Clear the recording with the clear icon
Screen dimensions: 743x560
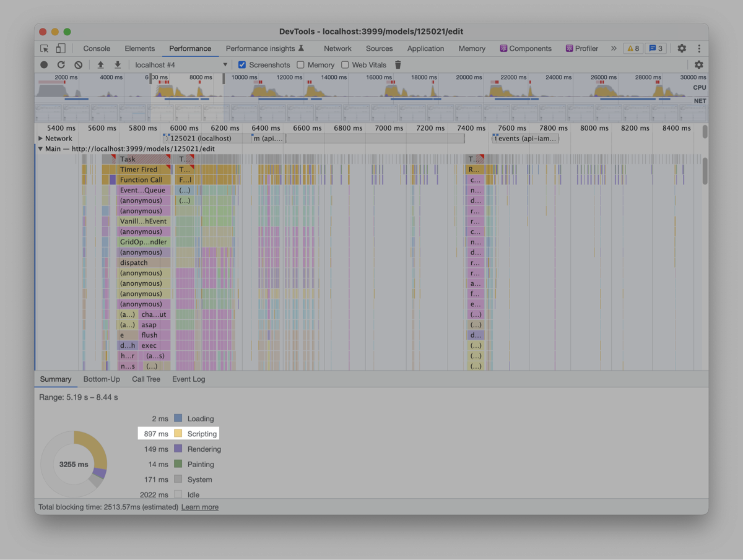point(78,64)
